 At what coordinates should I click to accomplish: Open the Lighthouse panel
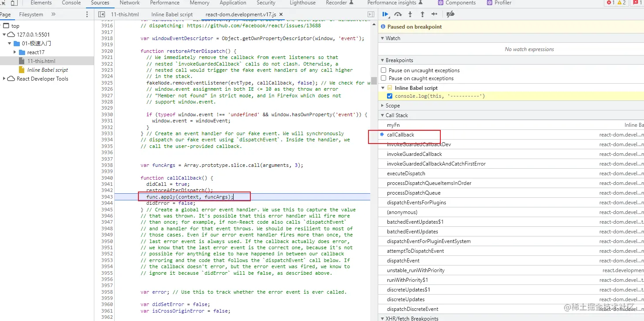tap(302, 3)
